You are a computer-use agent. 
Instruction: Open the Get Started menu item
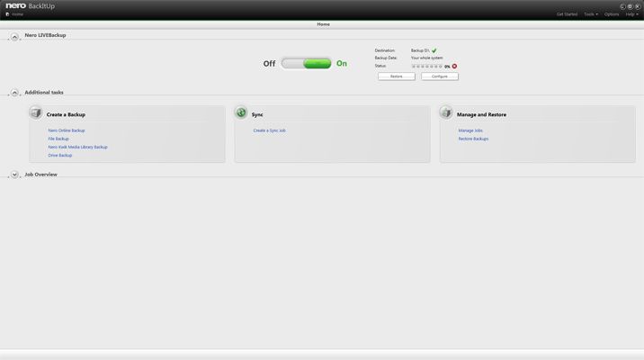pos(567,14)
